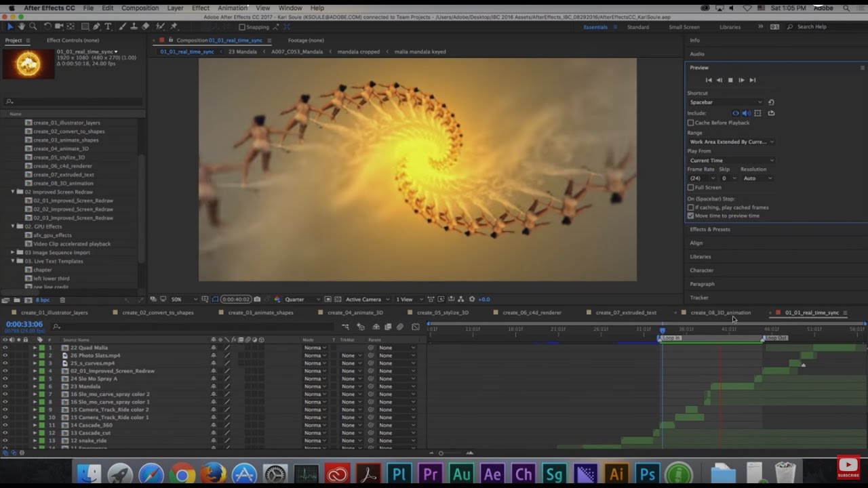The height and width of the screenshot is (488, 868).
Task: Click the current time indicator in the timeline
Action: pos(663,330)
